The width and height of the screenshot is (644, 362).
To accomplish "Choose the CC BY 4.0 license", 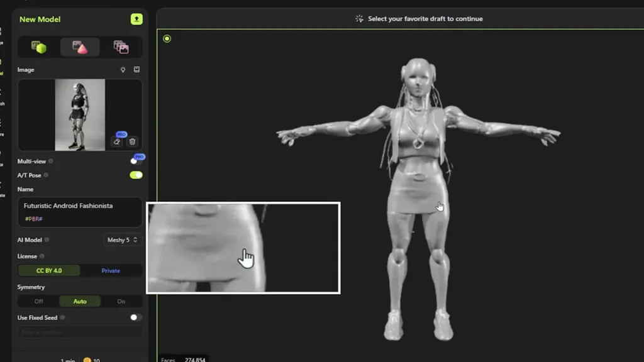I will (49, 270).
